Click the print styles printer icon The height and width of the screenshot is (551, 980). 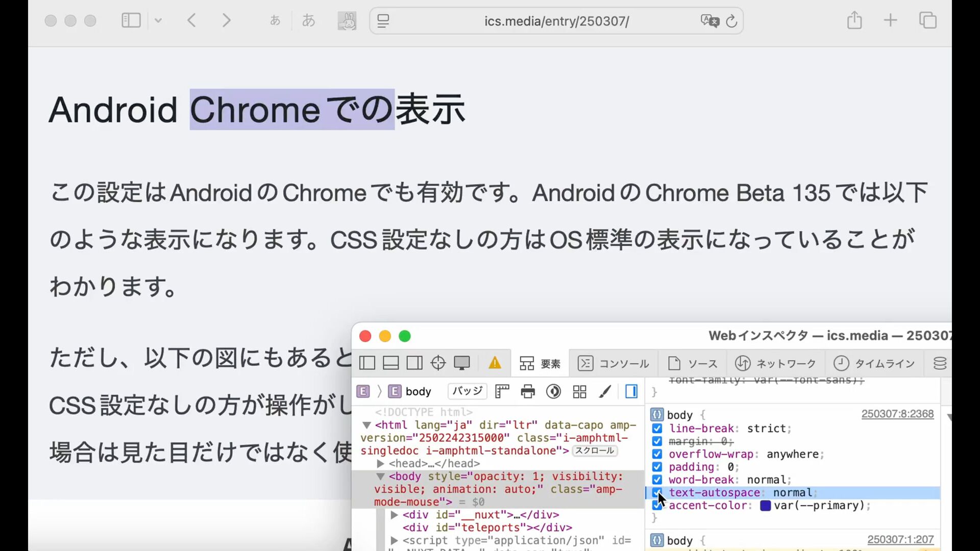(x=528, y=391)
